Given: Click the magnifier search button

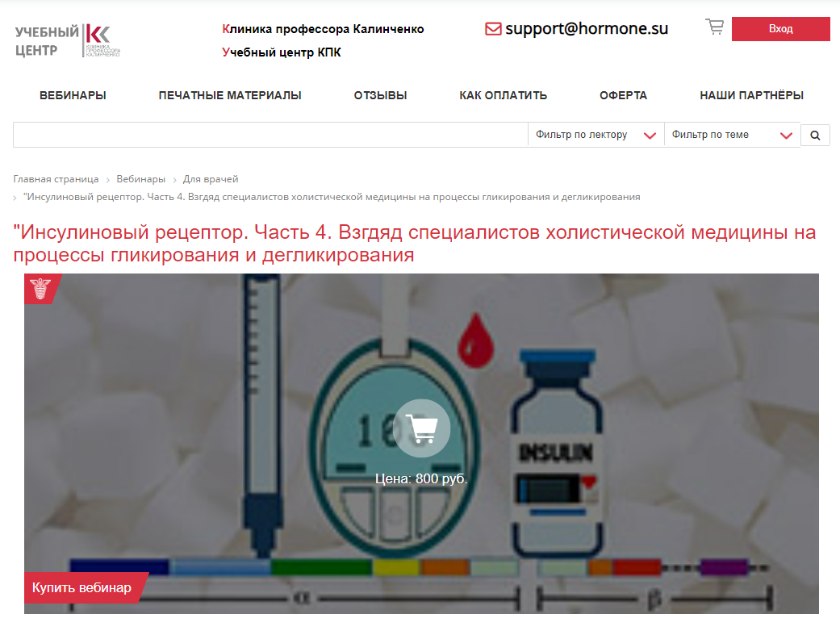Looking at the screenshot, I should [815, 136].
